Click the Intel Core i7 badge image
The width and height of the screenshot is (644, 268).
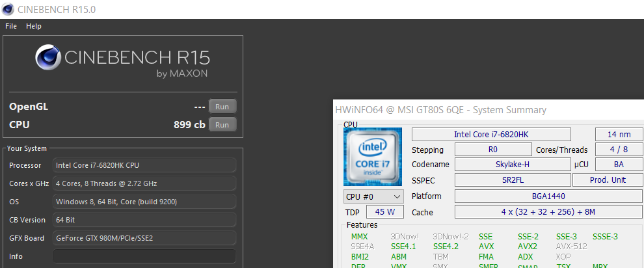pyautogui.click(x=373, y=157)
